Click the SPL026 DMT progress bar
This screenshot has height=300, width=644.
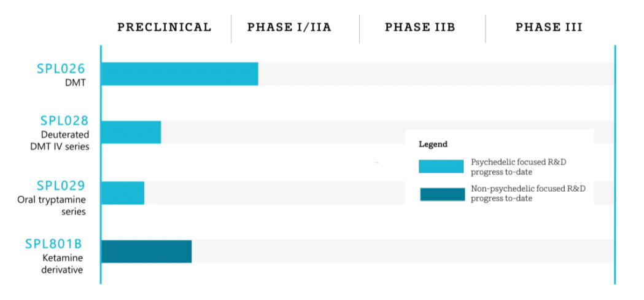(x=179, y=74)
